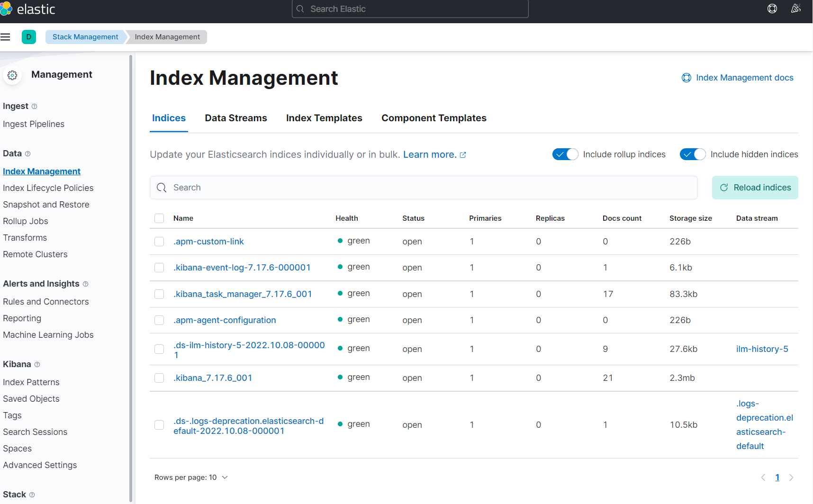Switch to the Data Streams tab
Image resolution: width=813 pixels, height=504 pixels.
(x=236, y=118)
